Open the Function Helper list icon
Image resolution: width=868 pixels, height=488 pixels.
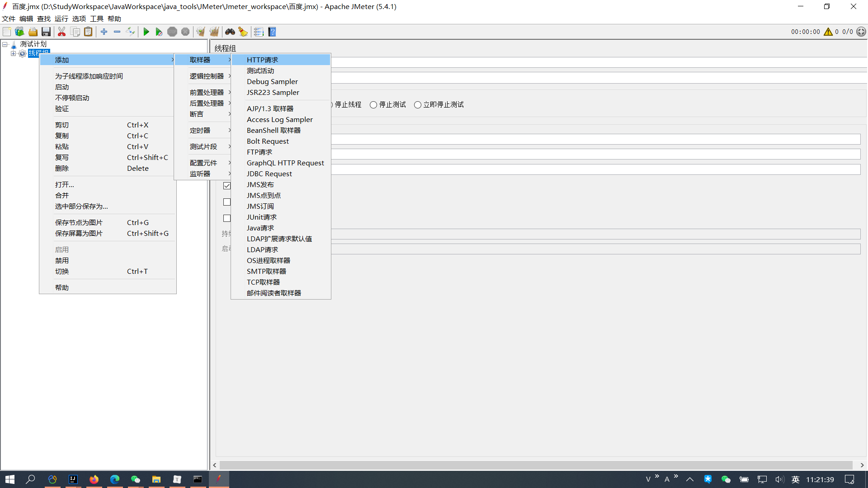(x=259, y=32)
